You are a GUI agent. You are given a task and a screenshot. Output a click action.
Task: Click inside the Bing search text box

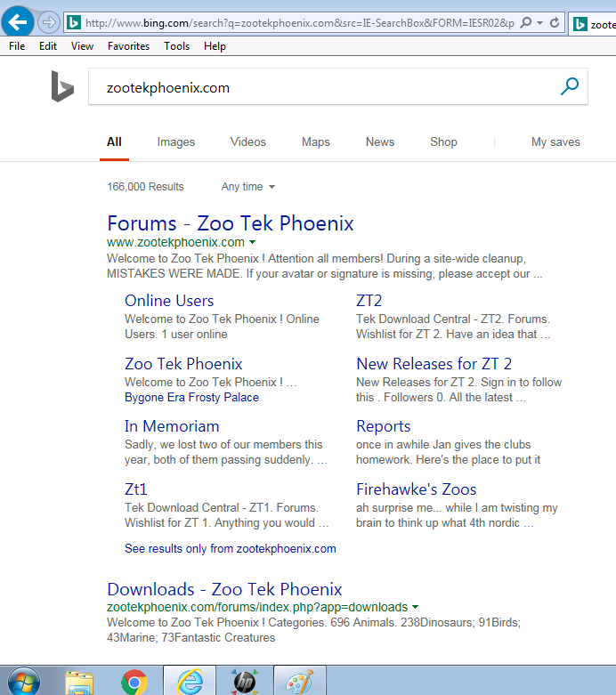pyautogui.click(x=320, y=87)
